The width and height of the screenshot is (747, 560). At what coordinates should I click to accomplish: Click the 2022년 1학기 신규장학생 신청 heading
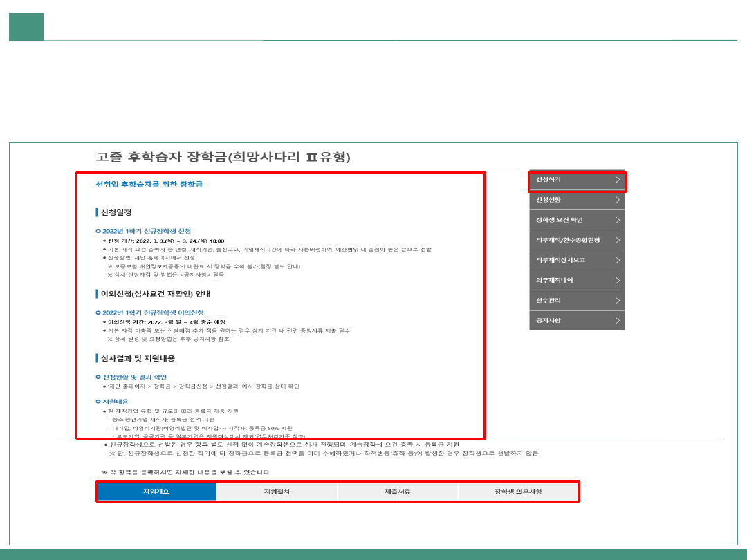pyautogui.click(x=146, y=231)
